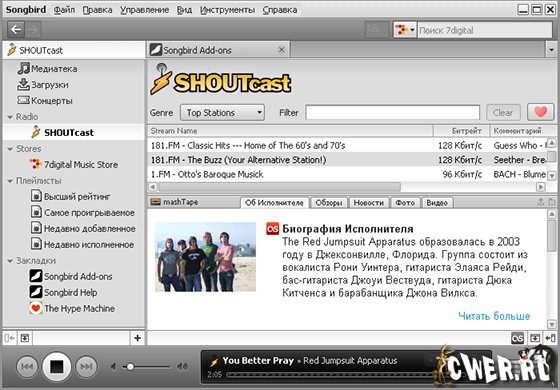Click the Last.fm status bar icon
This screenshot has width=560, height=390.
[x=518, y=338]
